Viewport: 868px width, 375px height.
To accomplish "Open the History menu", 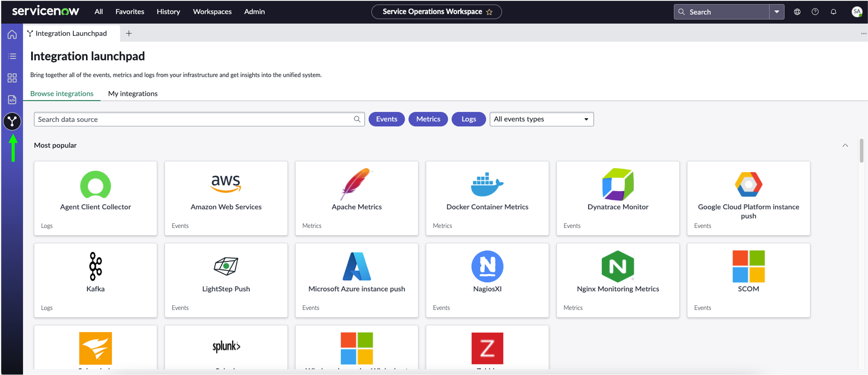I will [x=168, y=11].
